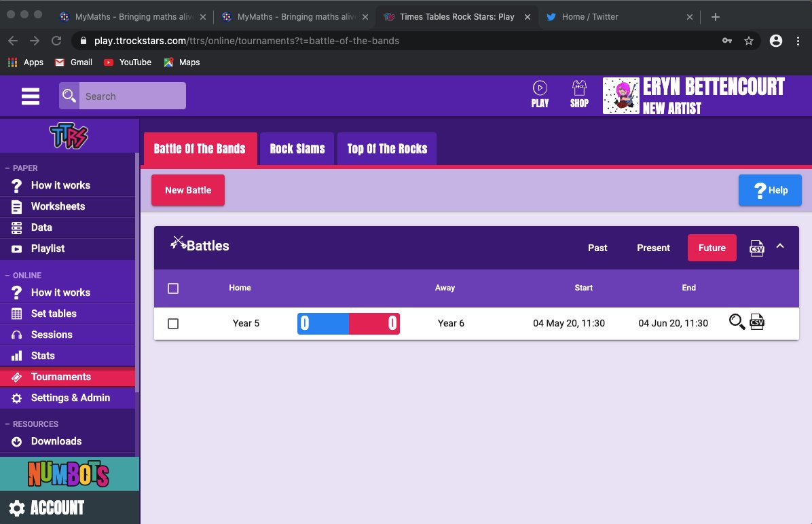
Task: Open Stats in sidebar
Action: (67, 356)
